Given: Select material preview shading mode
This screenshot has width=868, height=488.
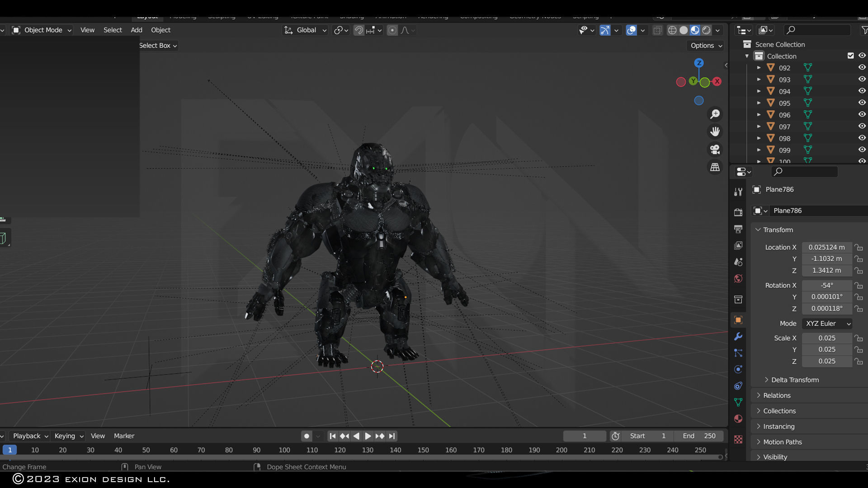Looking at the screenshot, I should click(695, 30).
